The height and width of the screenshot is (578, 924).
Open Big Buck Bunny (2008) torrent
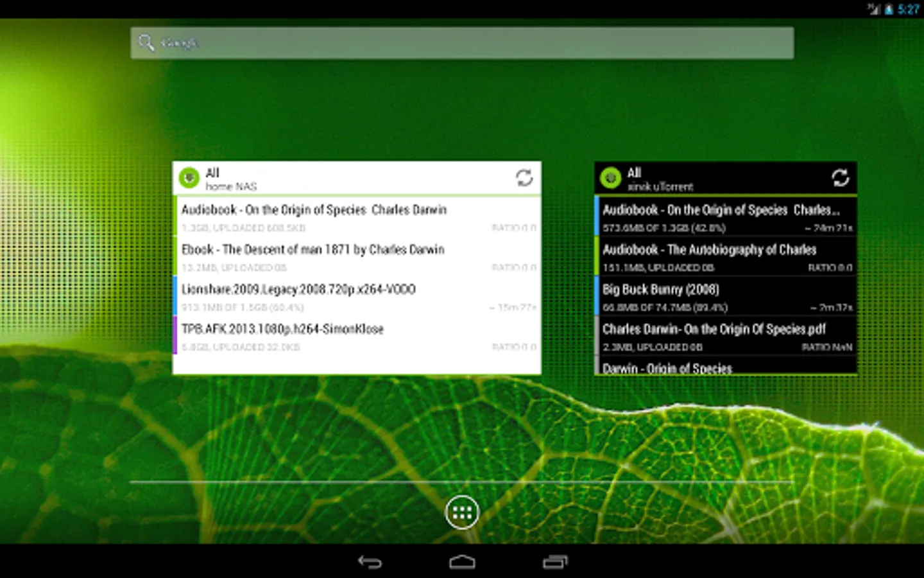pos(726,297)
